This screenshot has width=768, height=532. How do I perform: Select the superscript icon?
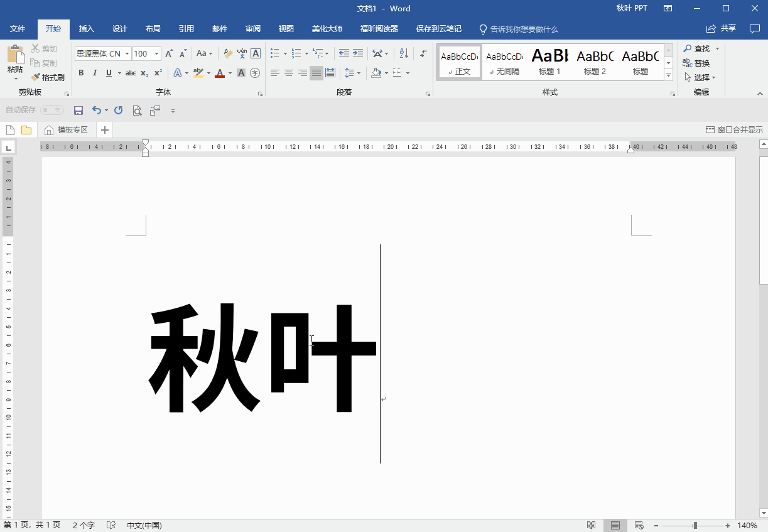click(x=157, y=73)
